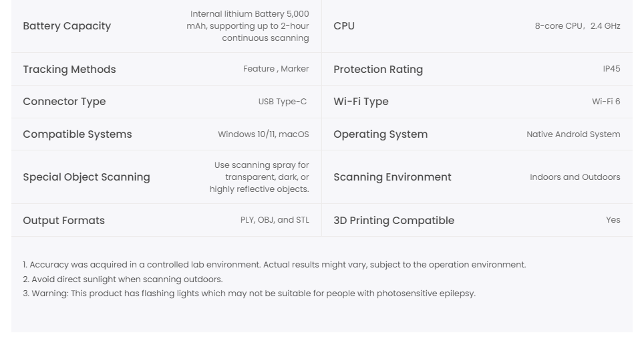Click the Battery Capacity label
Image resolution: width=644 pixels, height=337 pixels.
67,26
